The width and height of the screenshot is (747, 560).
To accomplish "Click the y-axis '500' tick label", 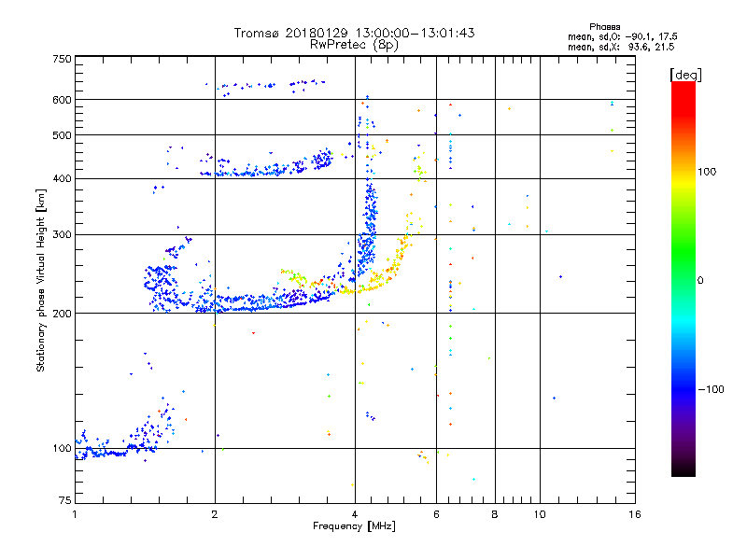I will tap(62, 135).
